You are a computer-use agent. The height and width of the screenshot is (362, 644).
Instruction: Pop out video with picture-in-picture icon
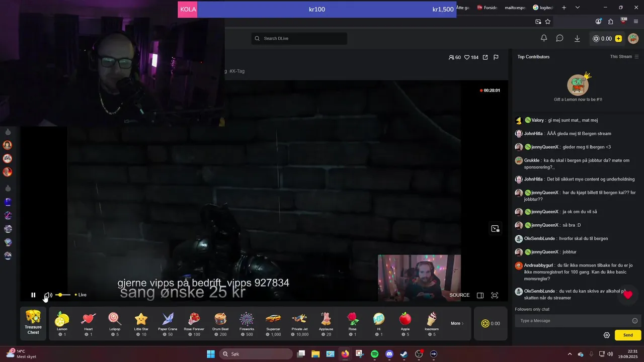click(495, 229)
